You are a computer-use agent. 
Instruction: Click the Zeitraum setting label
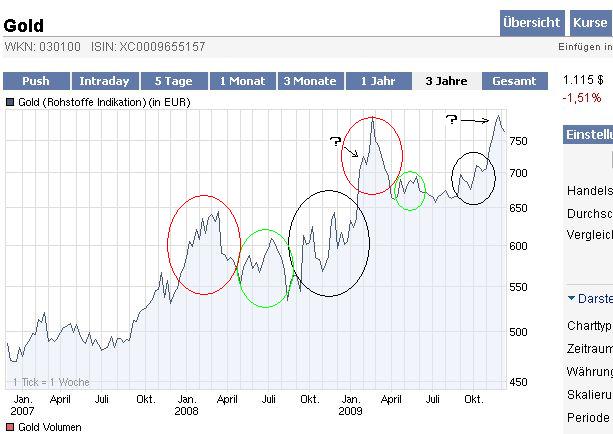[589, 349]
